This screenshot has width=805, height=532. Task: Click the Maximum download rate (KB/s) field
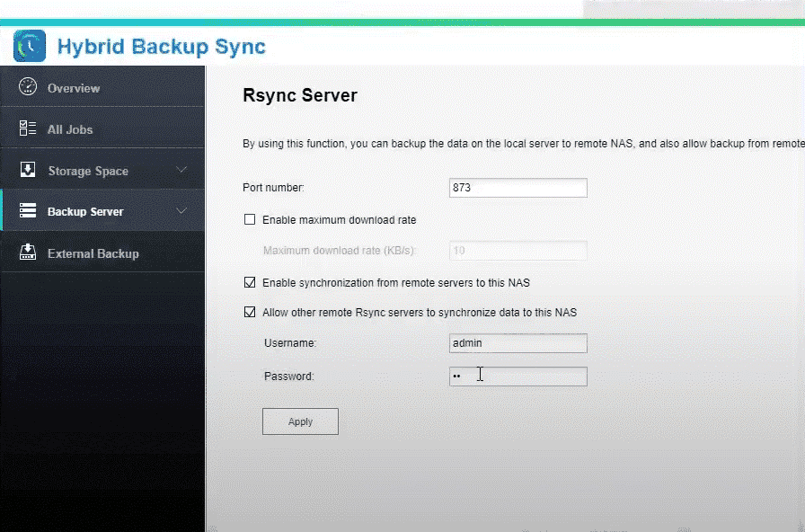pos(517,251)
